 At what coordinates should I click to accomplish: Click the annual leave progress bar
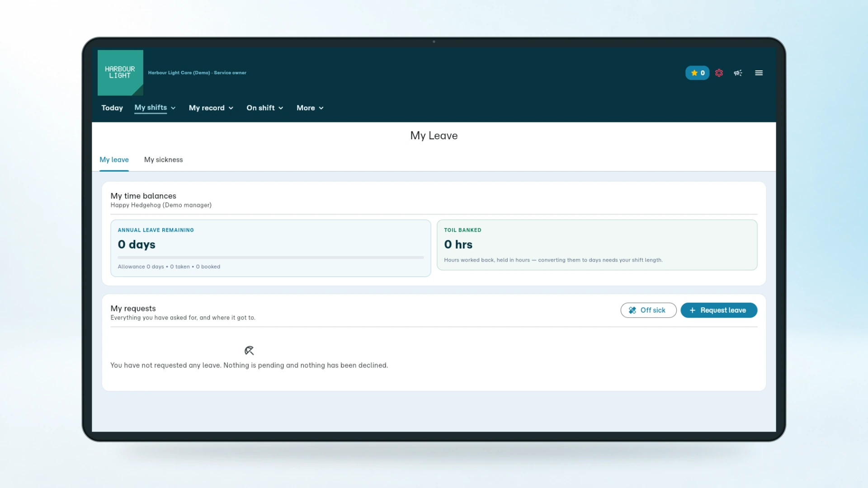pyautogui.click(x=271, y=258)
